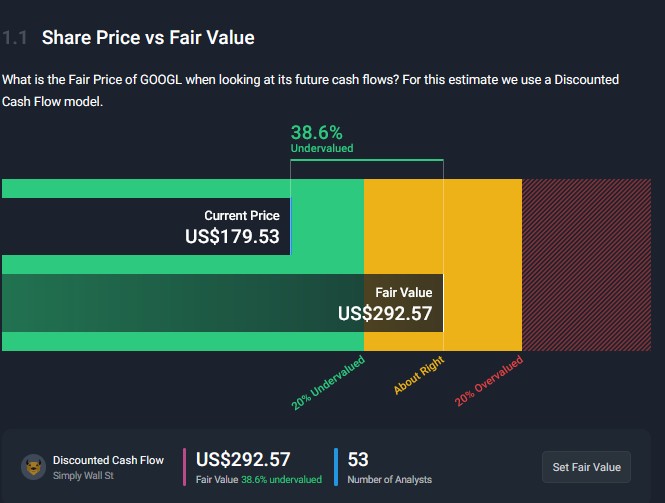Open the Discounted Cash Flow label

108,460
